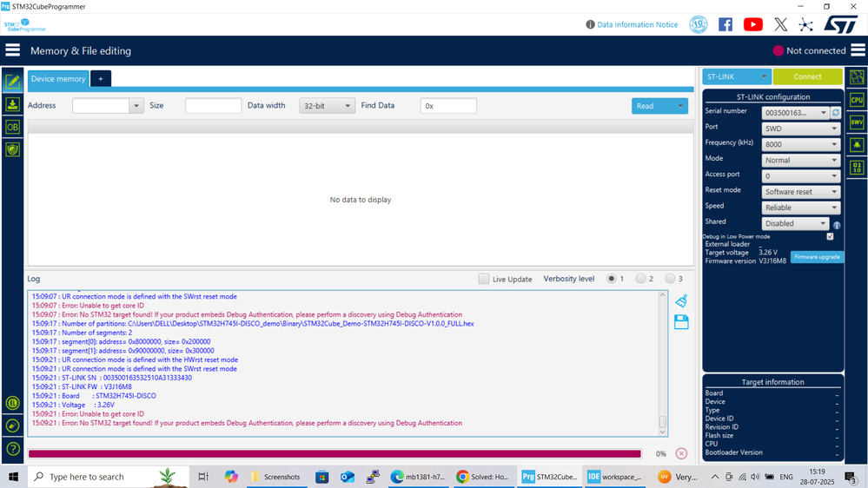The height and width of the screenshot is (488, 868).
Task: Open the Facebook icon in header
Action: tap(726, 24)
